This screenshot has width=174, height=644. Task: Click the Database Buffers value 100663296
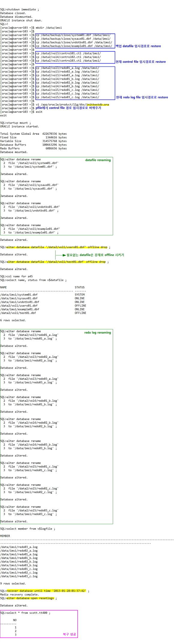coord(49,145)
